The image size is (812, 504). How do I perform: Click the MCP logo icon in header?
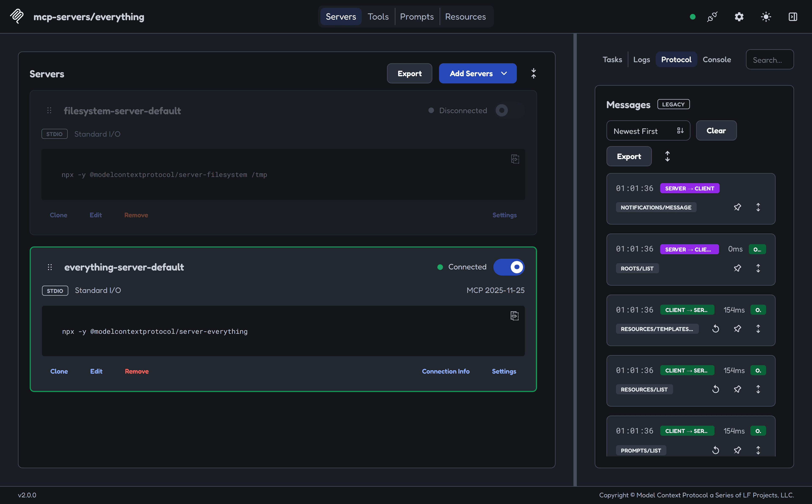[17, 16]
